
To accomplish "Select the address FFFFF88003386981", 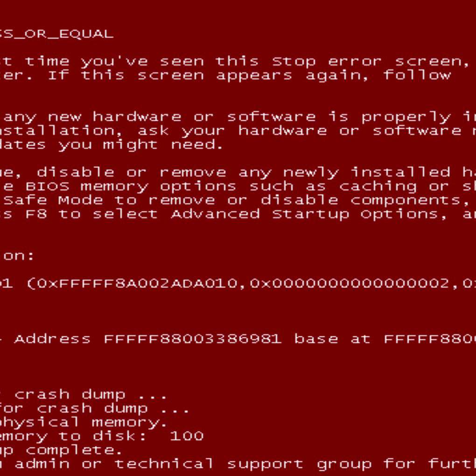I will pos(193,339).
